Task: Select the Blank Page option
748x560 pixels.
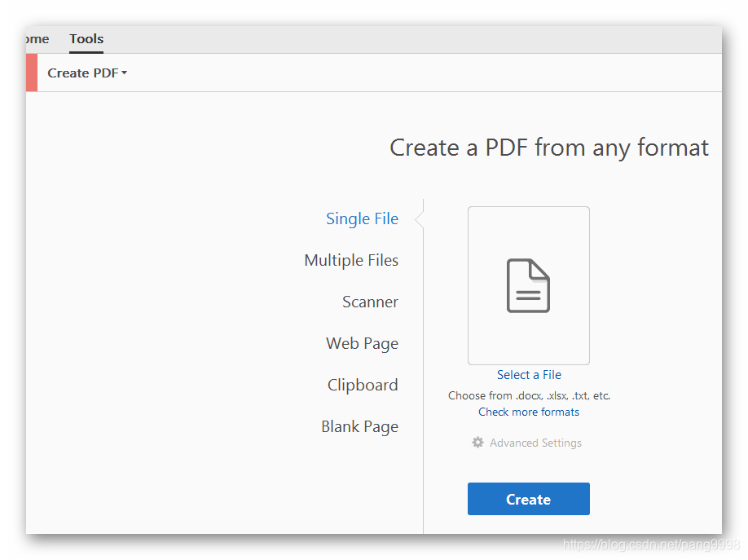Action: tap(359, 426)
